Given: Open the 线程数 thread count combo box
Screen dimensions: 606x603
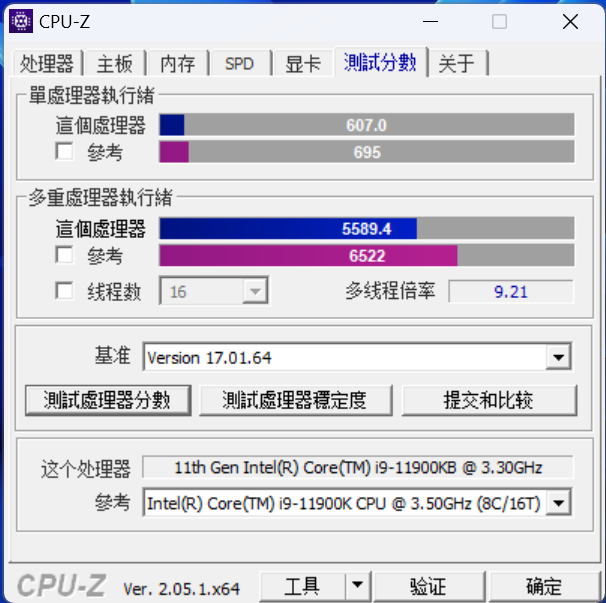Looking at the screenshot, I should tap(214, 291).
